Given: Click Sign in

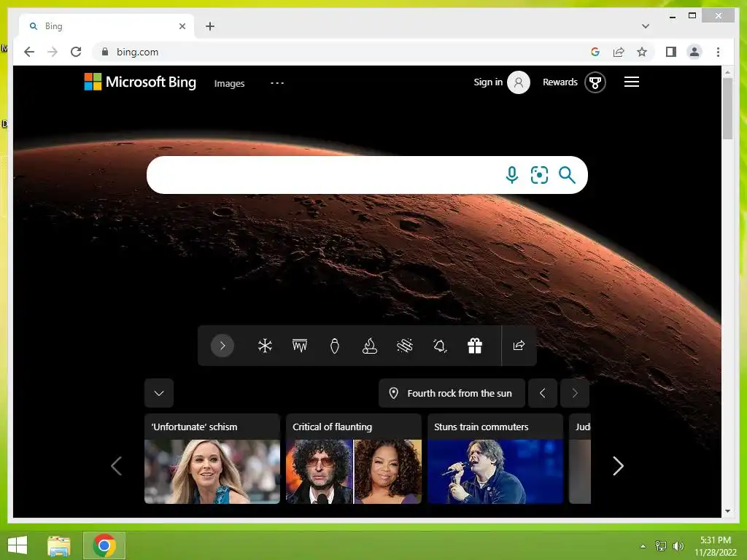Looking at the screenshot, I should tap(488, 82).
